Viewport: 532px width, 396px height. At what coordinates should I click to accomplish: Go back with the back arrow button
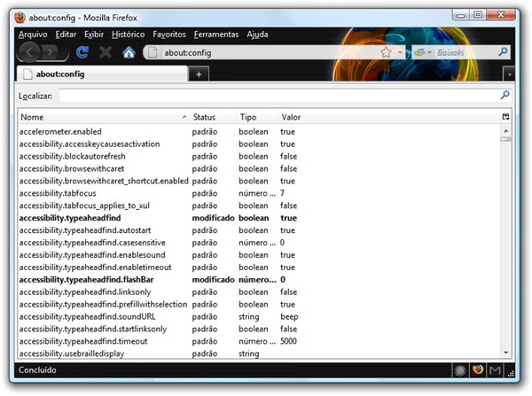click(x=29, y=52)
